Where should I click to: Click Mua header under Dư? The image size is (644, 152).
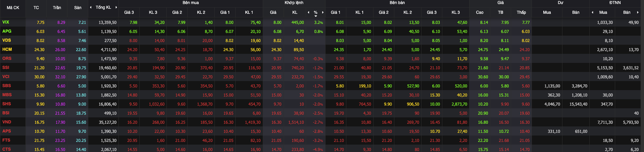[x=547, y=12]
